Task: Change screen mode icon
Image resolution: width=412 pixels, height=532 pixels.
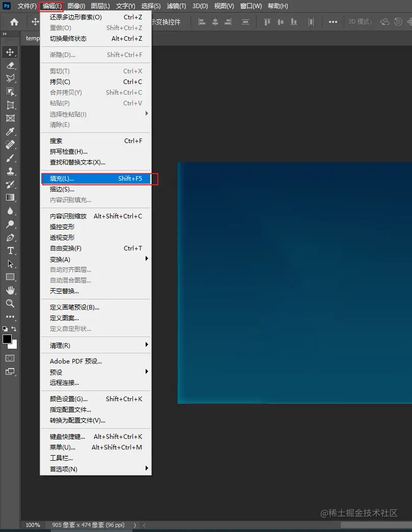Action: point(10,372)
